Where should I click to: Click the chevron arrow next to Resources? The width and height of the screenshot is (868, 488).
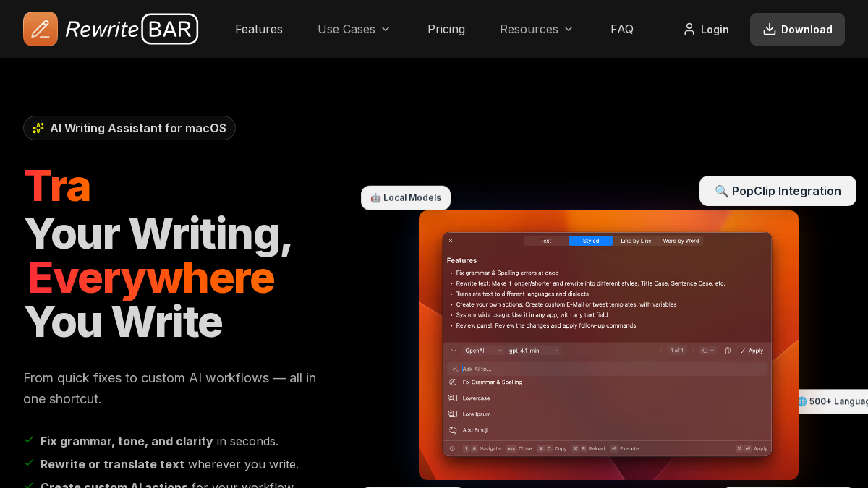click(x=569, y=29)
